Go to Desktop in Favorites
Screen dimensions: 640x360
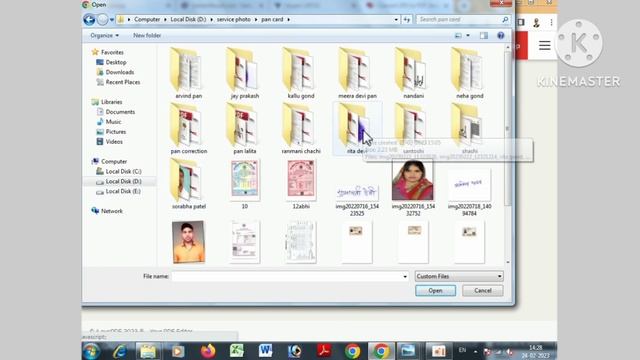(116, 62)
